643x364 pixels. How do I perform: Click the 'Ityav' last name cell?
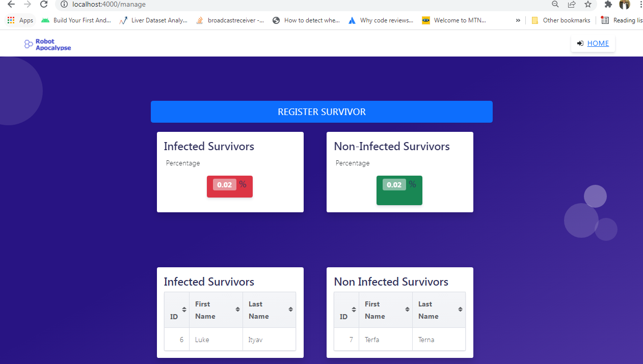coord(270,339)
